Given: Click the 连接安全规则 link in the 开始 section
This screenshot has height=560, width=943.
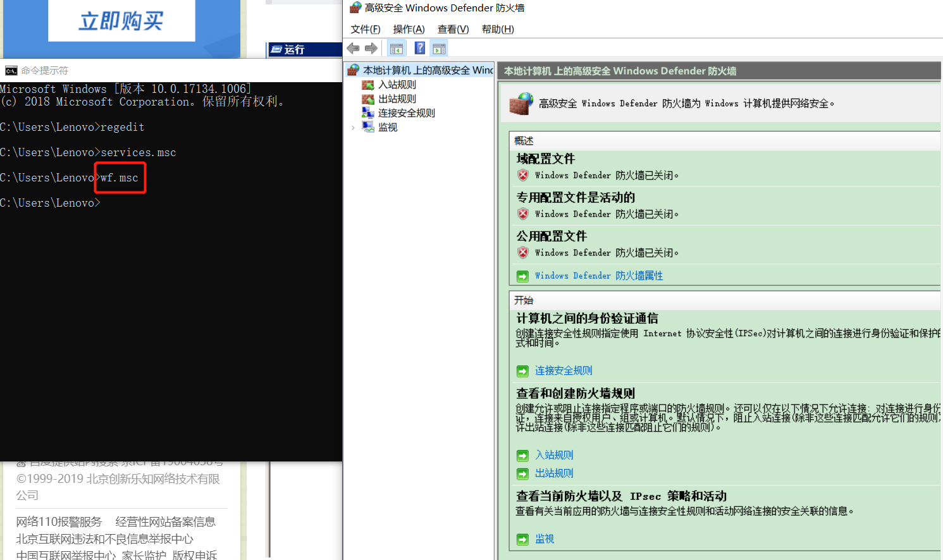Looking at the screenshot, I should click(x=563, y=370).
